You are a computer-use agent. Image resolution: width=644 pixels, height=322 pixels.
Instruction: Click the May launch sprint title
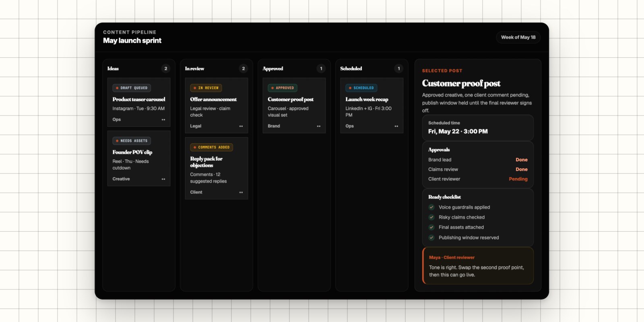[x=132, y=41]
